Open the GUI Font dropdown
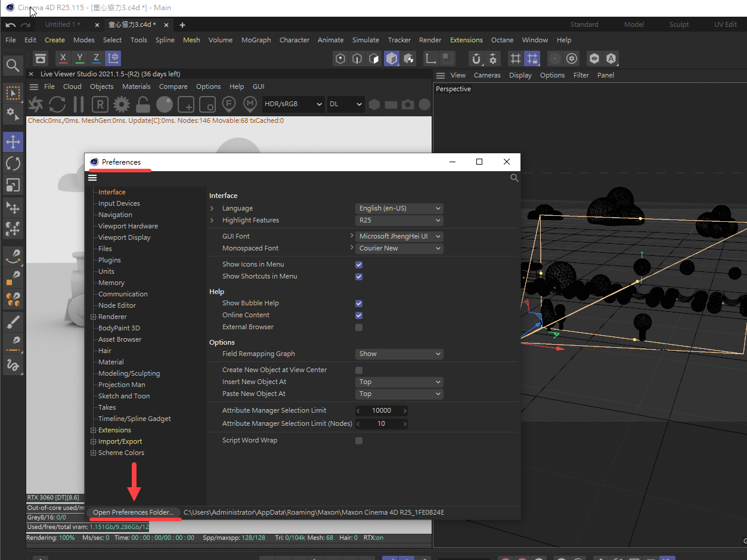Screen dimensions: 747x560 point(399,236)
